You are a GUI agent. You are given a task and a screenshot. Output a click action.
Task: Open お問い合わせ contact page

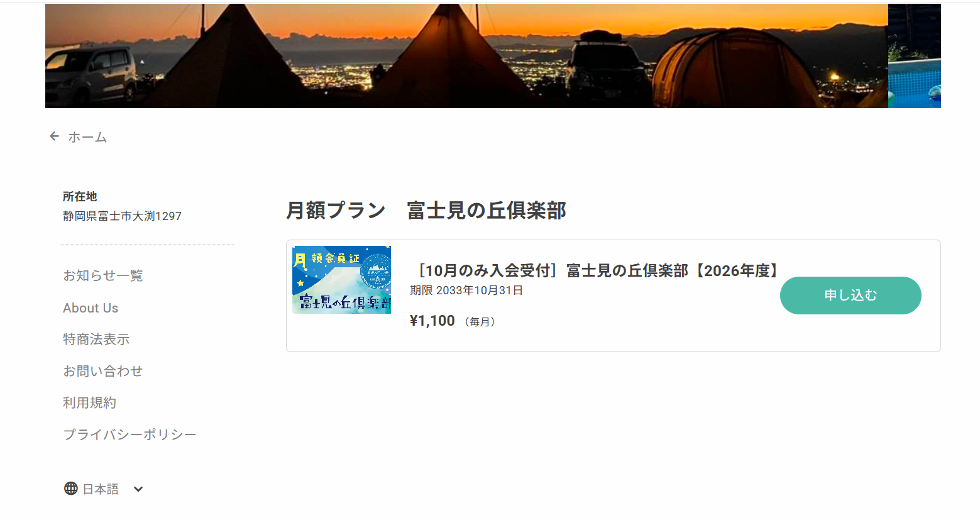(x=103, y=371)
